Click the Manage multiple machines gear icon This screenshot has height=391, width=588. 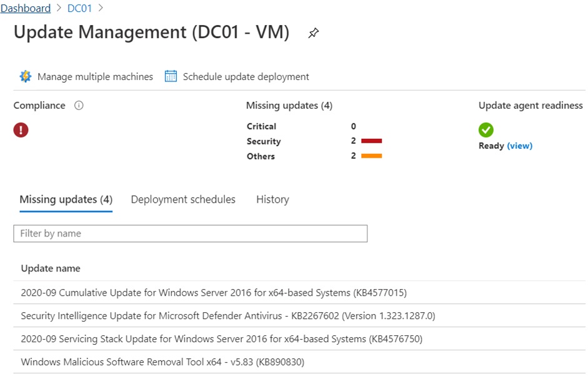(25, 76)
